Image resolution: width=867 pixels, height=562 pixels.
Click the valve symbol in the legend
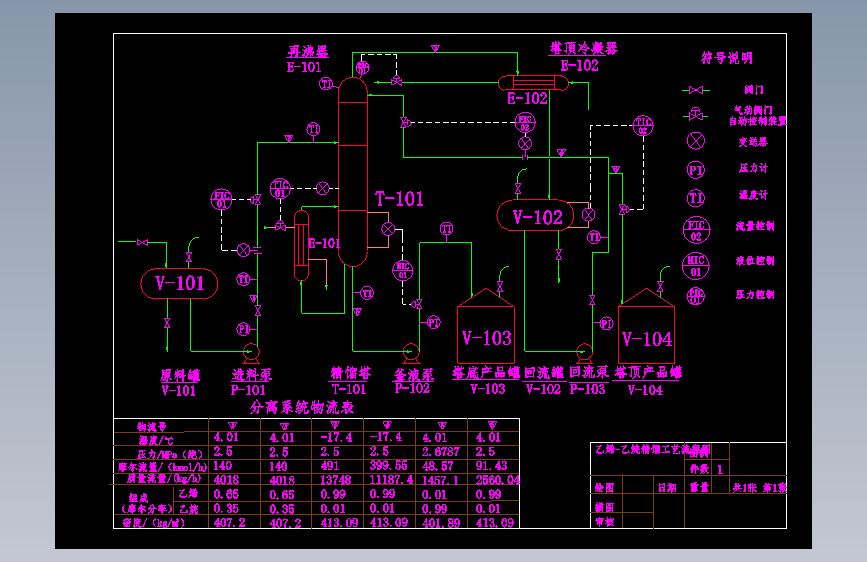(x=696, y=90)
